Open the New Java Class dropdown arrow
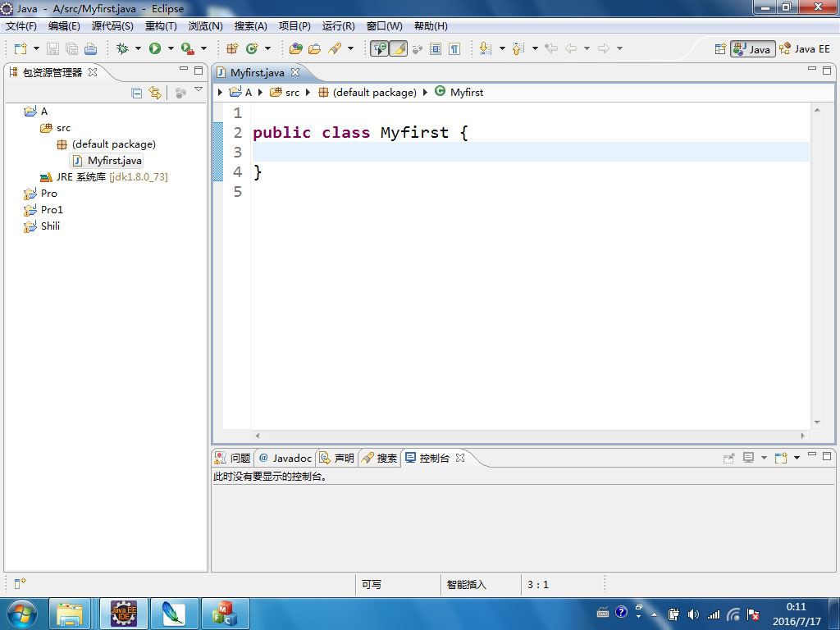The width and height of the screenshot is (840, 630). click(267, 48)
